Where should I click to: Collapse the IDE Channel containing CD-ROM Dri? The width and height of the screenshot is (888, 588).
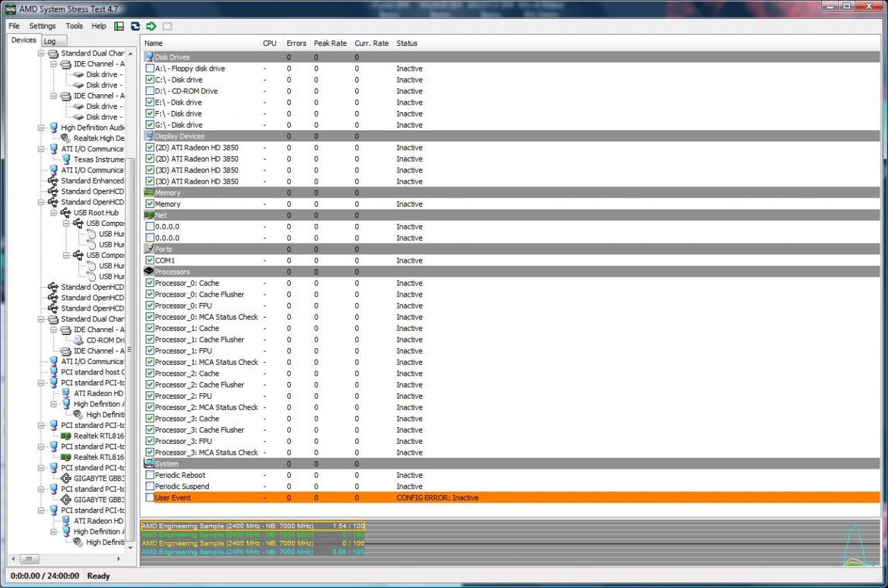(x=53, y=330)
